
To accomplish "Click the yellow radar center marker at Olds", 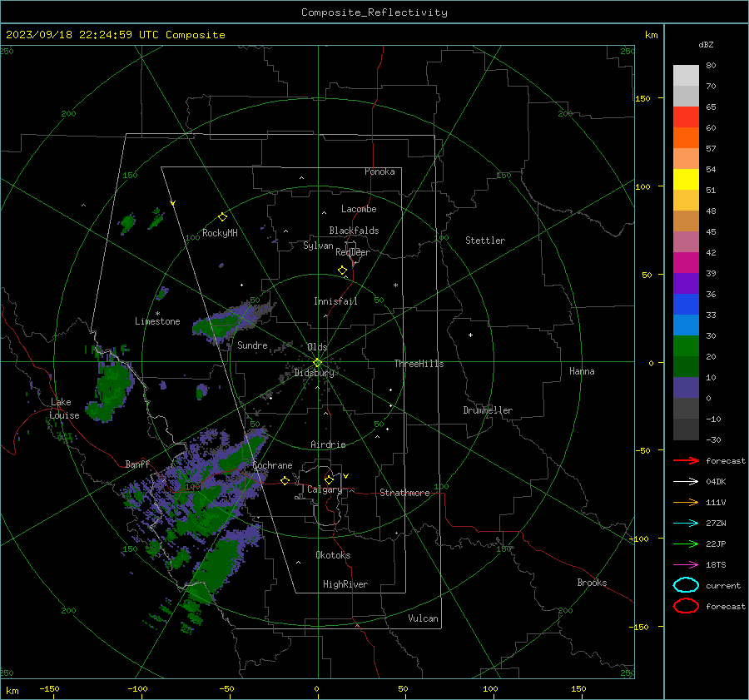I will click(x=317, y=362).
